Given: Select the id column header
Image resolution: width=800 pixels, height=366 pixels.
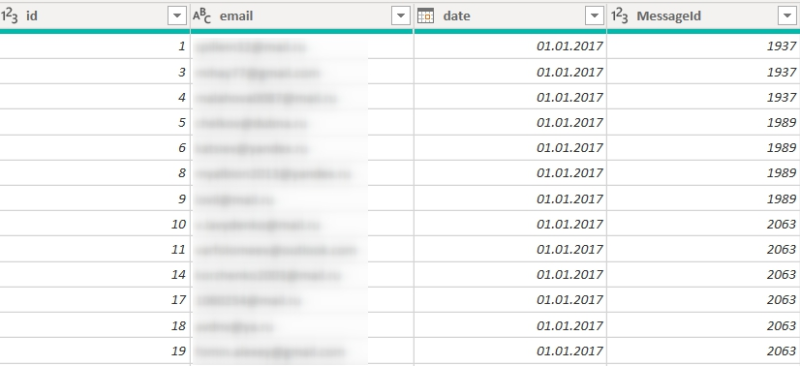Looking at the screenshot, I should pos(95,16).
